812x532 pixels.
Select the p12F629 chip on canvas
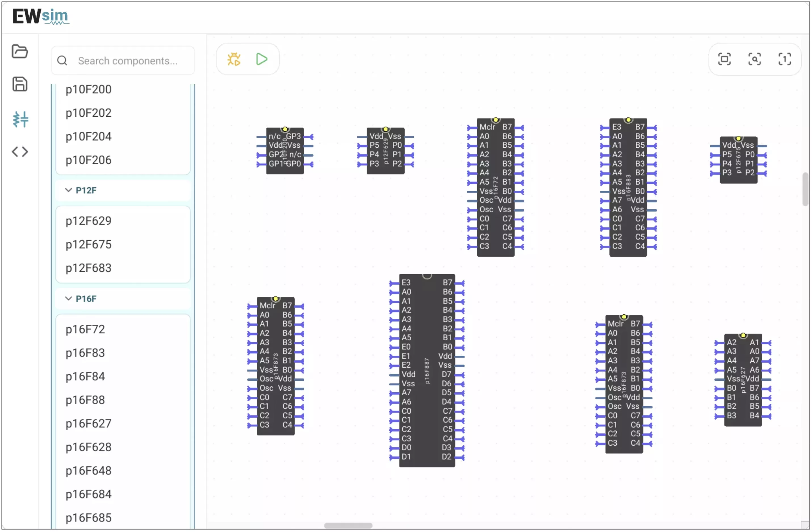386,151
